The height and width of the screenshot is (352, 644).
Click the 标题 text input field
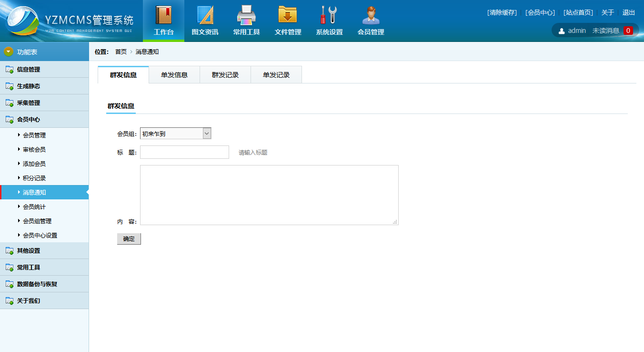coord(184,152)
